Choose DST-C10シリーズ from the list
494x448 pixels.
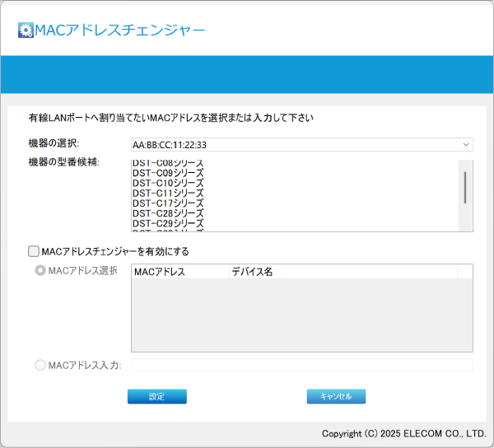[x=168, y=183]
